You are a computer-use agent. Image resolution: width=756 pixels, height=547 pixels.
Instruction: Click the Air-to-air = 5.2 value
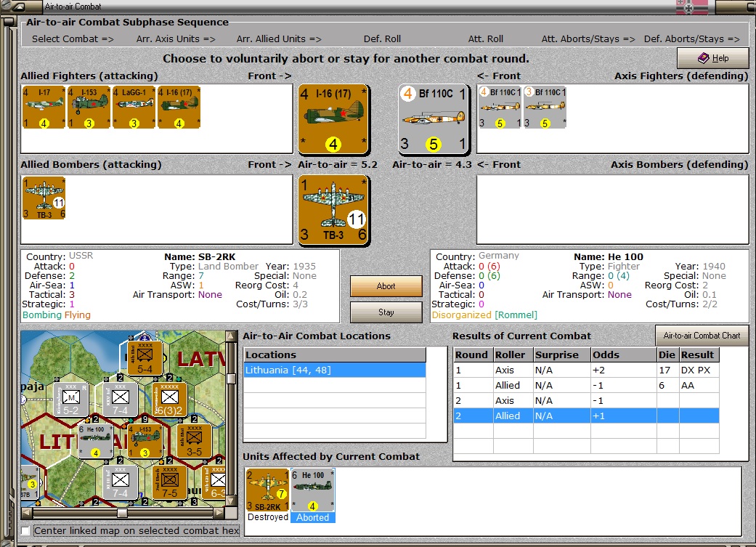click(338, 164)
